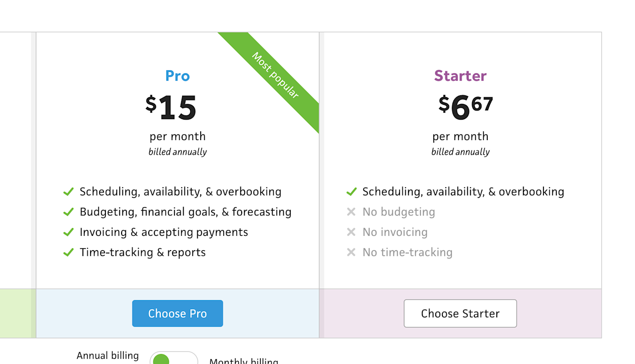Click the gray X next to No invoicing
This screenshot has width=635, height=364.
[x=351, y=233]
